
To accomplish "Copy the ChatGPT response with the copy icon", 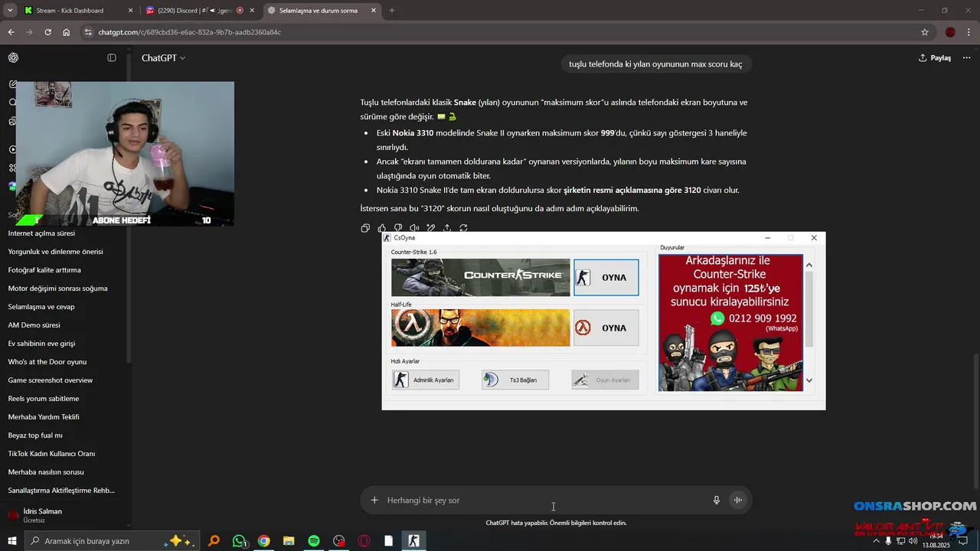I will [365, 228].
